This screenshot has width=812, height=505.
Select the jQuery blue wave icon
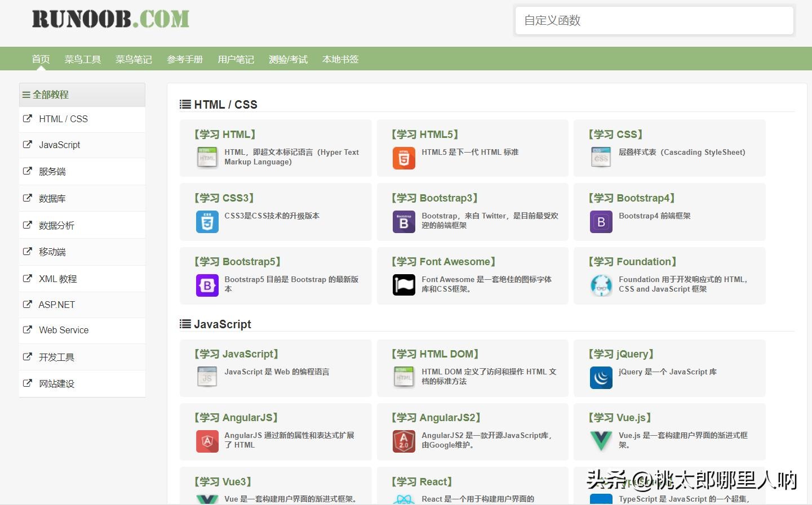(x=601, y=378)
